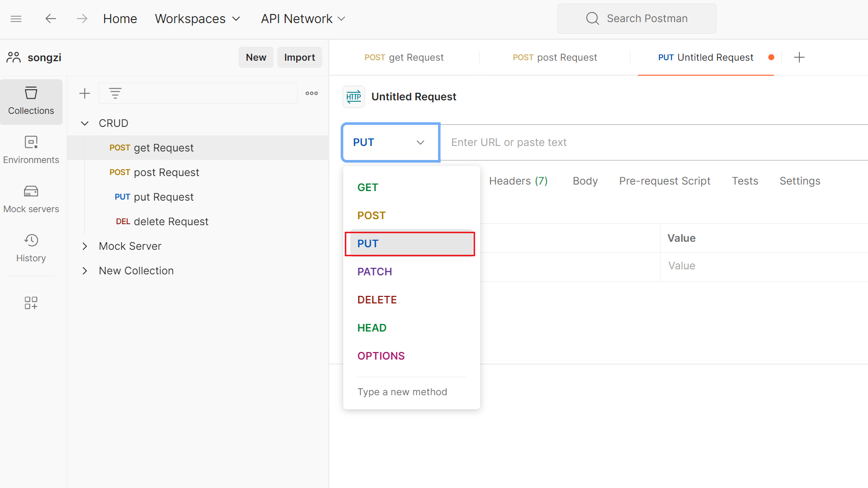The image size is (868, 488).
Task: Click the New button
Action: click(256, 57)
